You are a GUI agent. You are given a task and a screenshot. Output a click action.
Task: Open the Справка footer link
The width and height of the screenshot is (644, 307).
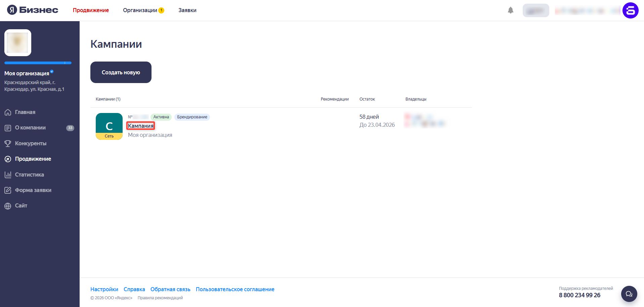pyautogui.click(x=134, y=289)
